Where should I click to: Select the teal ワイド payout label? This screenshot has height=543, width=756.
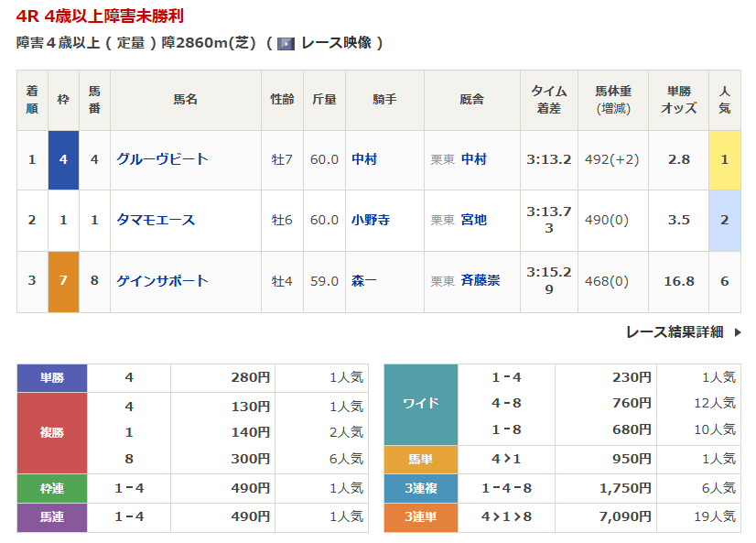pyautogui.click(x=420, y=404)
